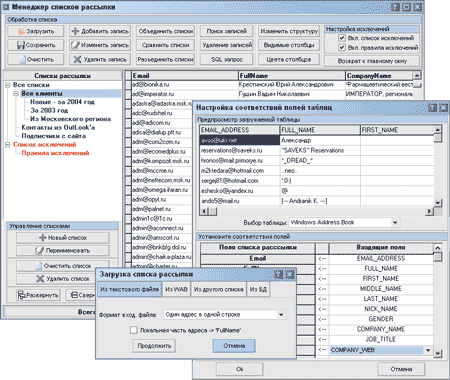Click the Разъединить списки button
This screenshot has height=380, width=450.
[165, 59]
